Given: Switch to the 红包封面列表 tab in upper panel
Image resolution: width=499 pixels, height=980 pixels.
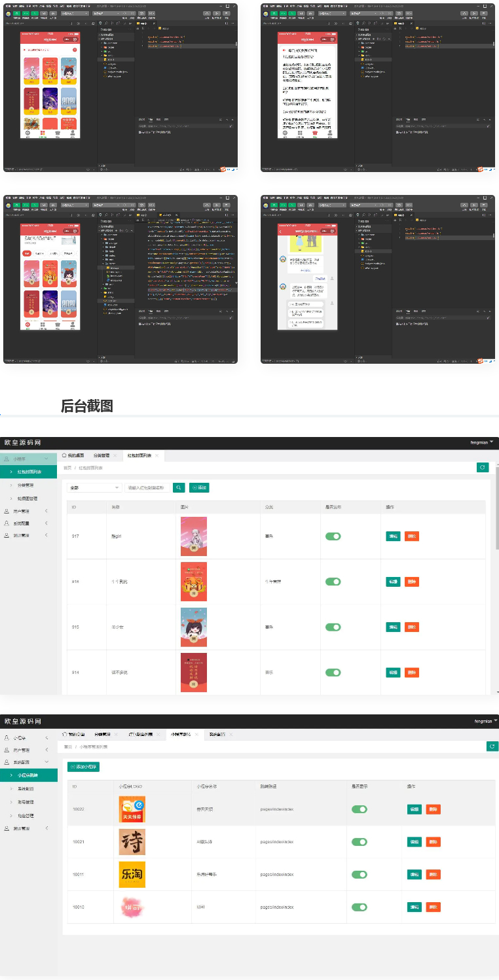Looking at the screenshot, I should pos(139,455).
